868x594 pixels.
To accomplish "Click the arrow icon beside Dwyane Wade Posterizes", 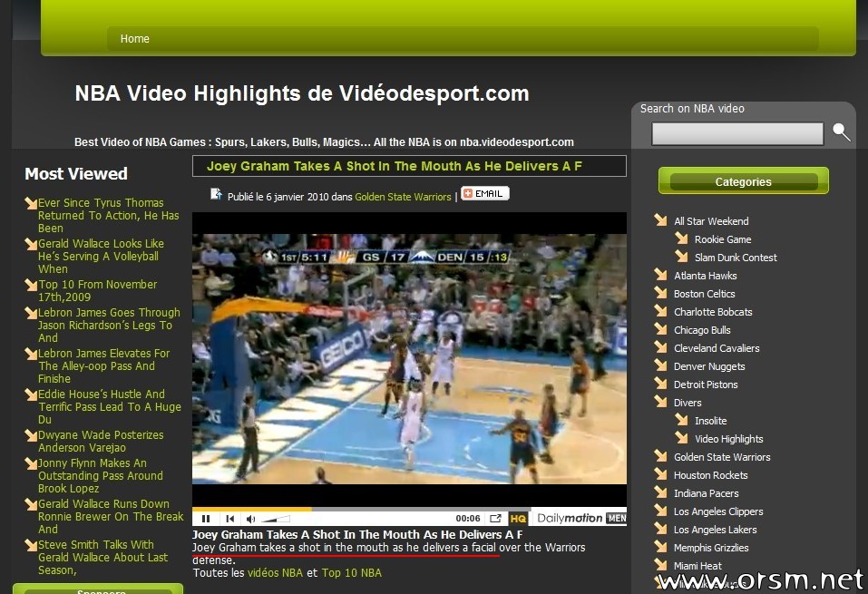I will tap(31, 435).
